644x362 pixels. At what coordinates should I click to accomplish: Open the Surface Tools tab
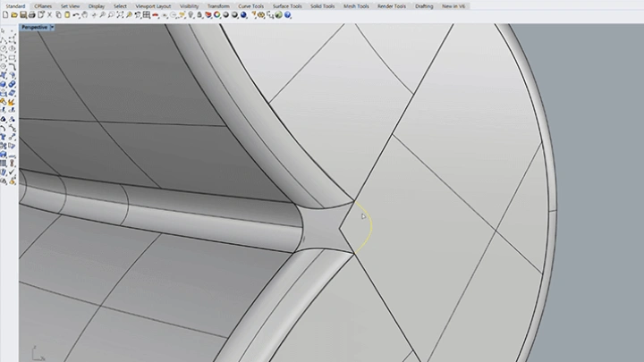pyautogui.click(x=287, y=6)
